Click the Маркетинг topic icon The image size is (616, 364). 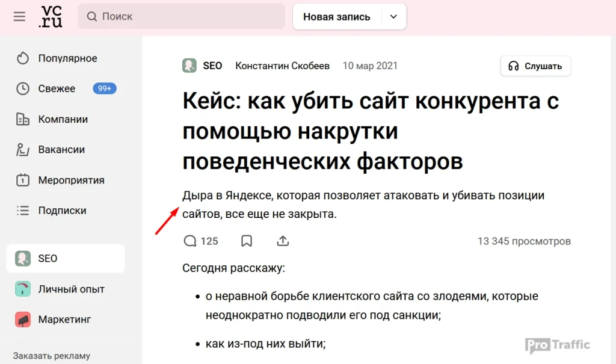pyautogui.click(x=23, y=319)
